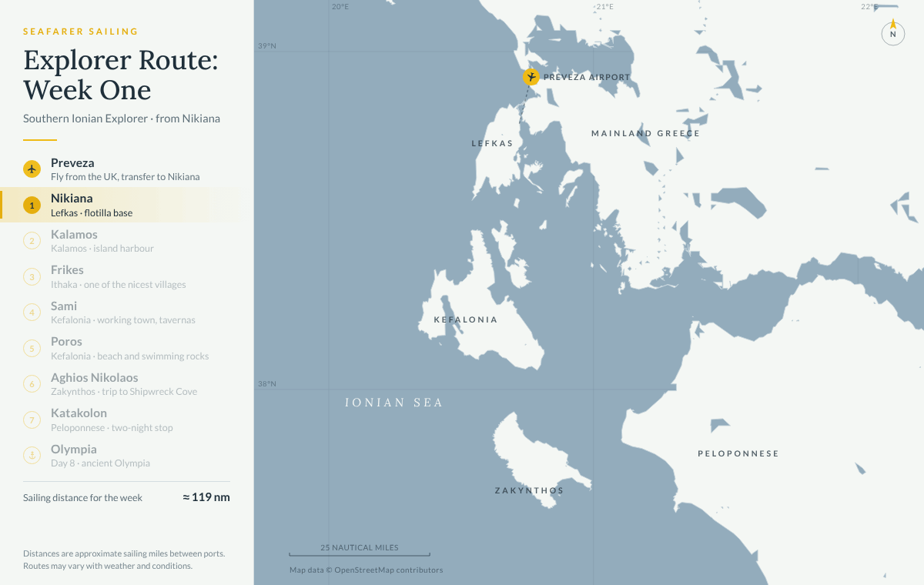The height and width of the screenshot is (585, 924).
Task: Click 'Kefalonia · working town, tavernas' text
Action: pos(123,320)
